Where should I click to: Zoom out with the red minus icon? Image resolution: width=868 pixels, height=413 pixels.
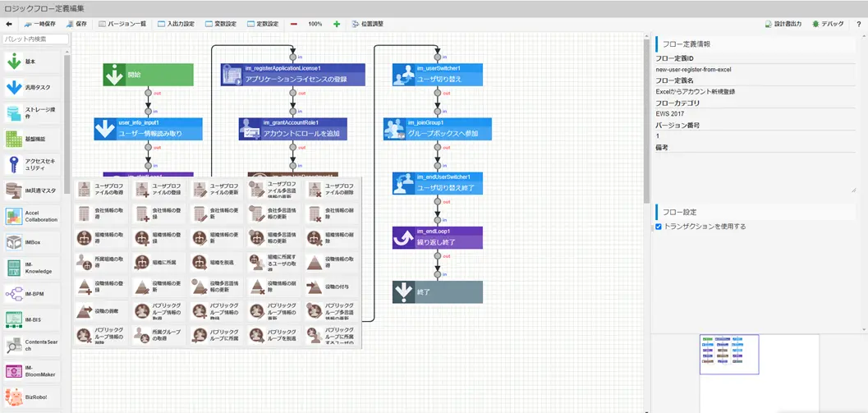click(x=294, y=24)
